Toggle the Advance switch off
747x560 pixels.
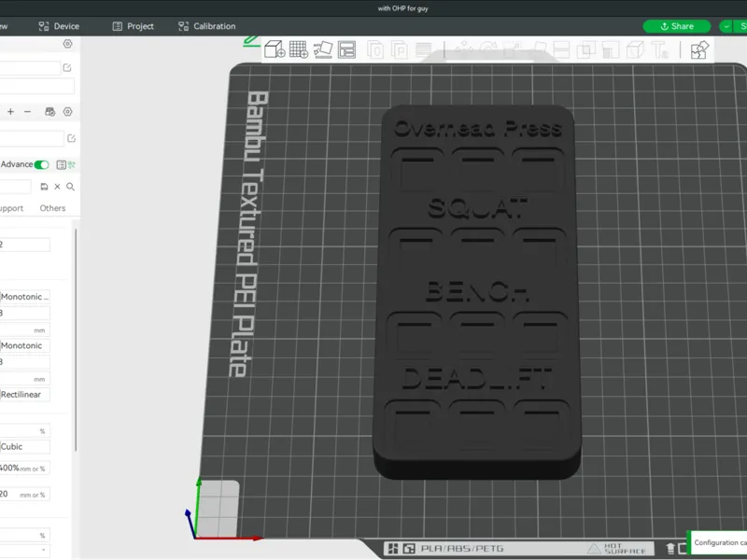41,165
